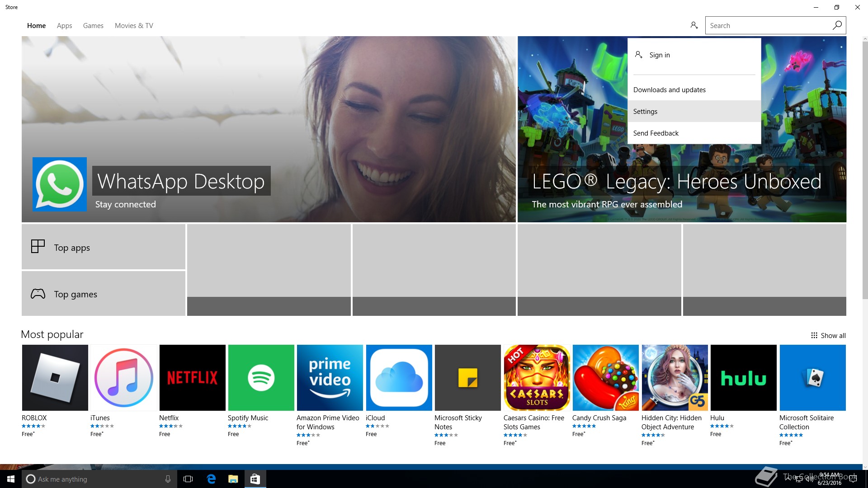Open the Candy Crush Saga tile

tap(606, 378)
